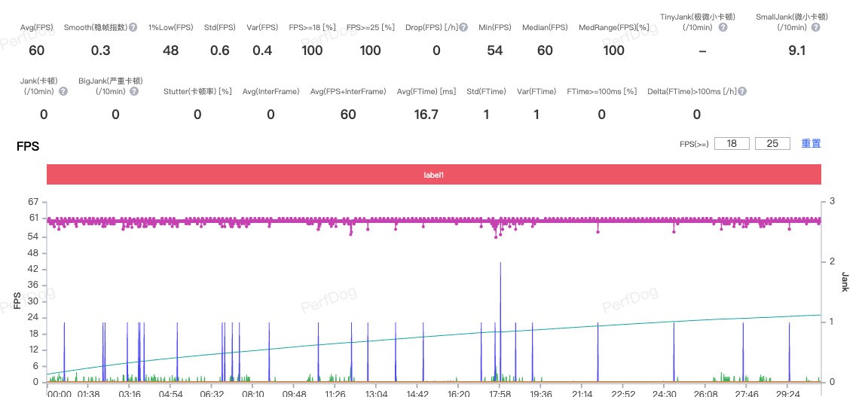Image resolution: width=868 pixels, height=397 pixels.
Task: Select the red label1 bar
Action: (433, 174)
